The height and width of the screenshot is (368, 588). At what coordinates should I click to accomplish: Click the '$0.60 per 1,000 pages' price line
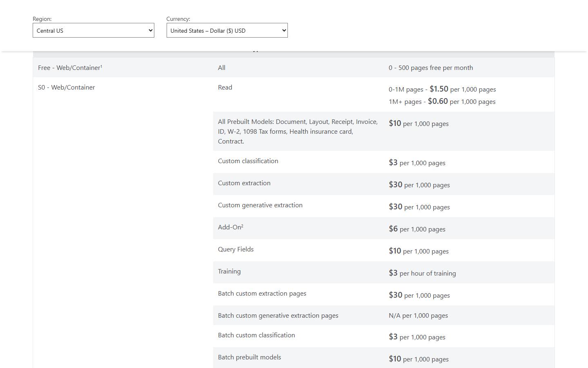[x=442, y=101]
